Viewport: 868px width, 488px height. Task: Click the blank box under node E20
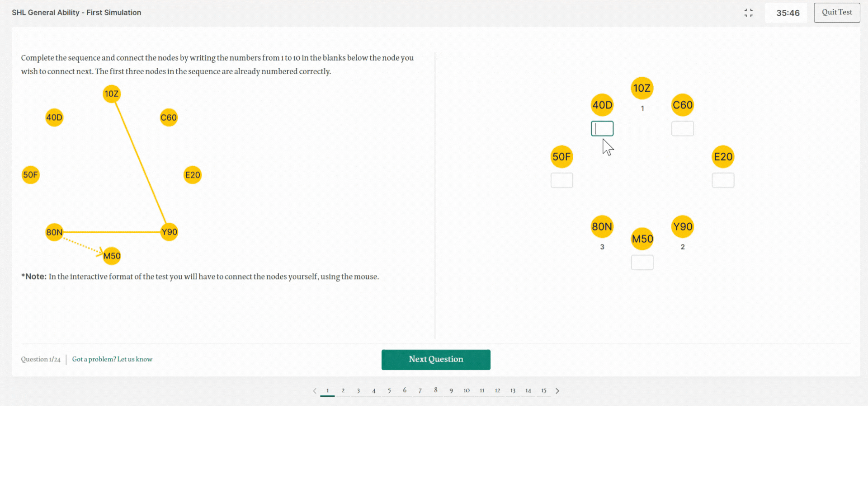tap(723, 180)
